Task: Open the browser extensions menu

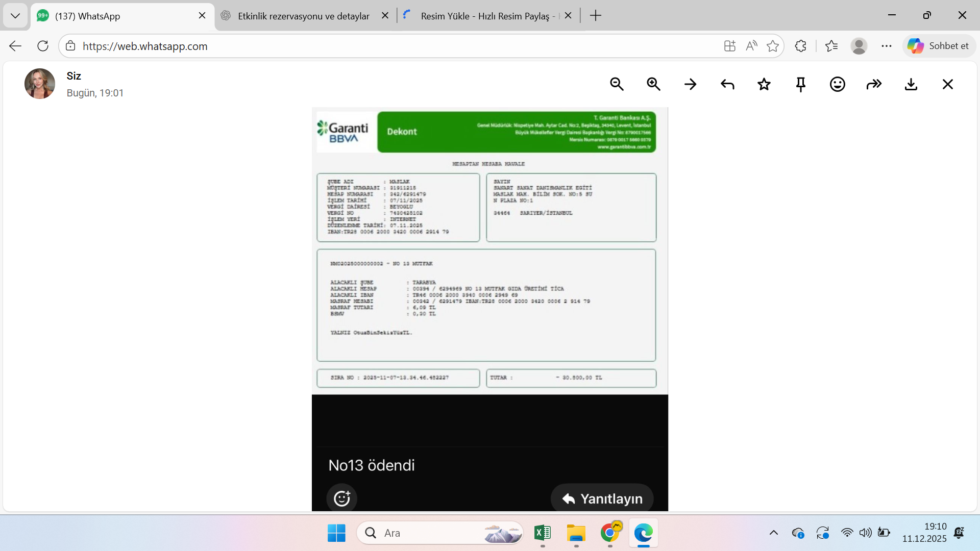Action: 800,46
